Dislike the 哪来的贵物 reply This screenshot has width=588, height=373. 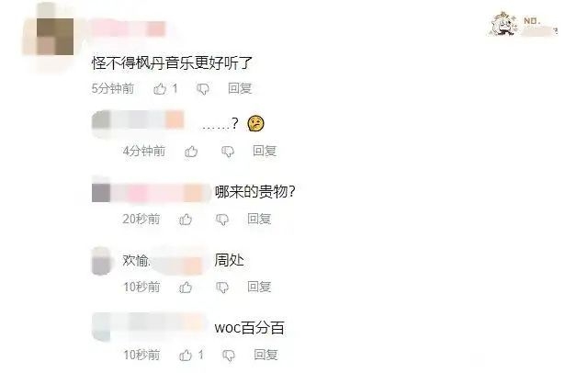[222, 220]
